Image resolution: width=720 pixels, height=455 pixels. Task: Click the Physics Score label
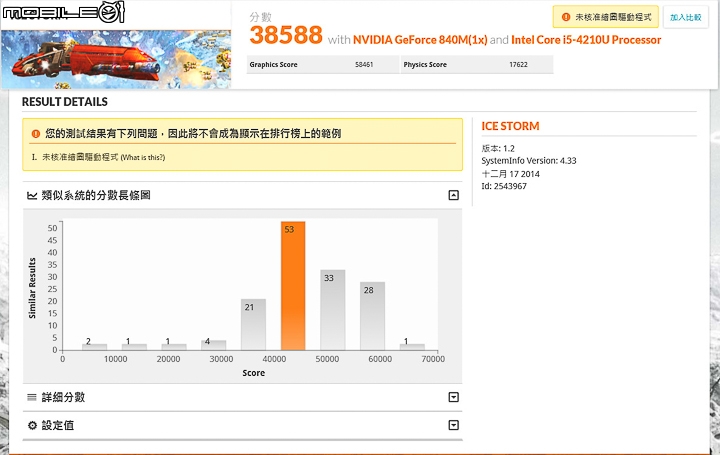tap(425, 65)
